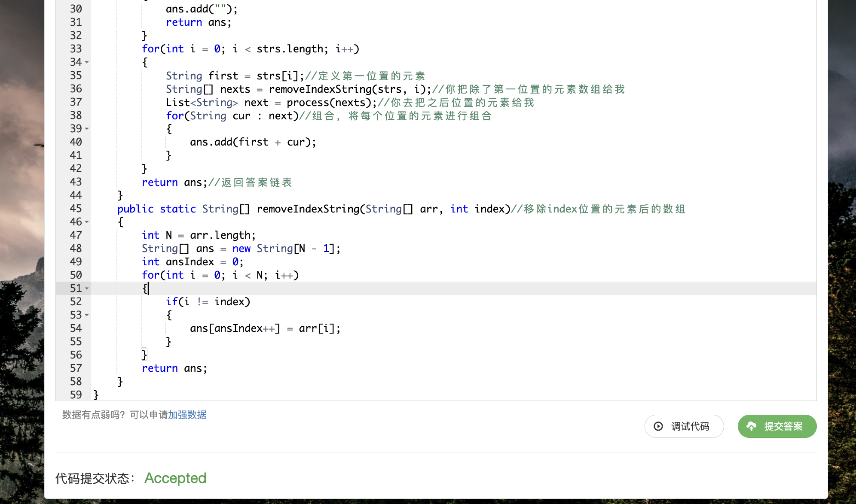The image size is (856, 504).
Task: Collapse code fold at line 46
Action: 87,222
